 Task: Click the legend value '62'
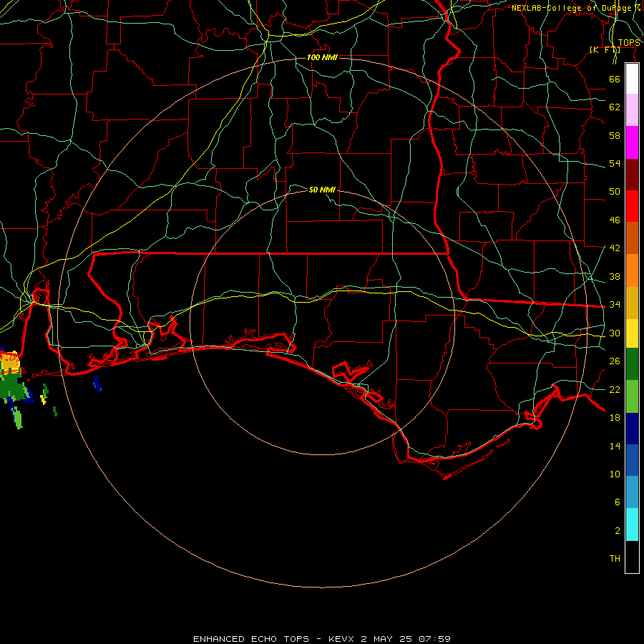tap(615, 107)
